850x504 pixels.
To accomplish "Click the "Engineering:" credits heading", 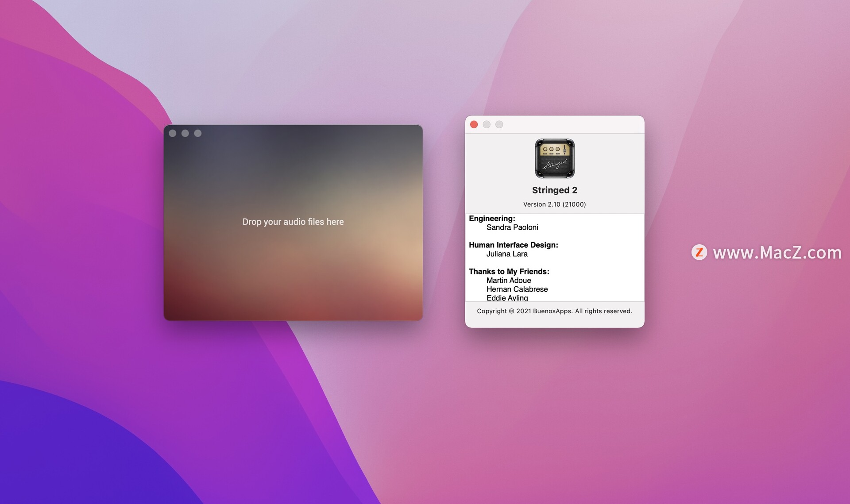I will coord(492,219).
